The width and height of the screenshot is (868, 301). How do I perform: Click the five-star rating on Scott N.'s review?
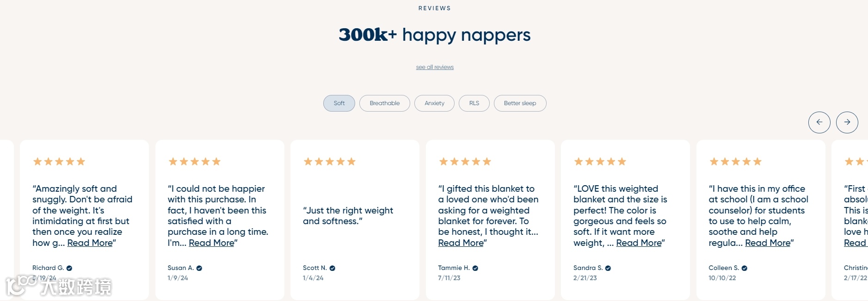(x=329, y=162)
